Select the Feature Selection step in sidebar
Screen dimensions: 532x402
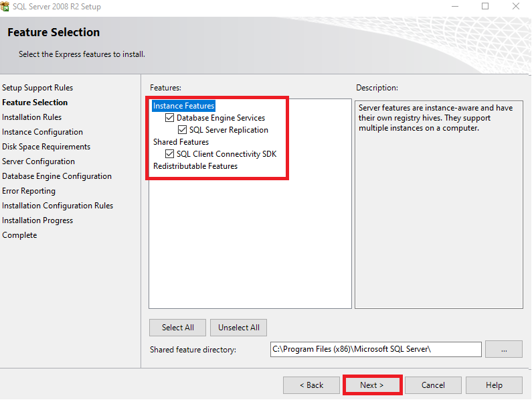tap(35, 103)
